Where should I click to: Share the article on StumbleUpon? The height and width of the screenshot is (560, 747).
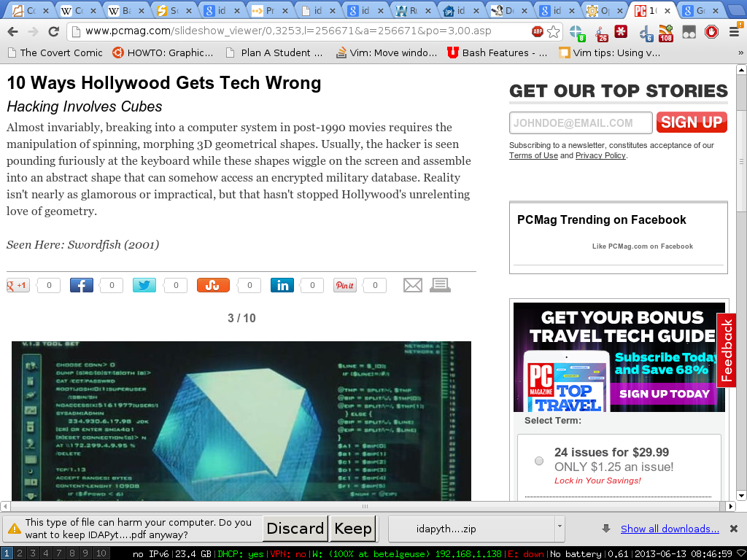(x=213, y=285)
